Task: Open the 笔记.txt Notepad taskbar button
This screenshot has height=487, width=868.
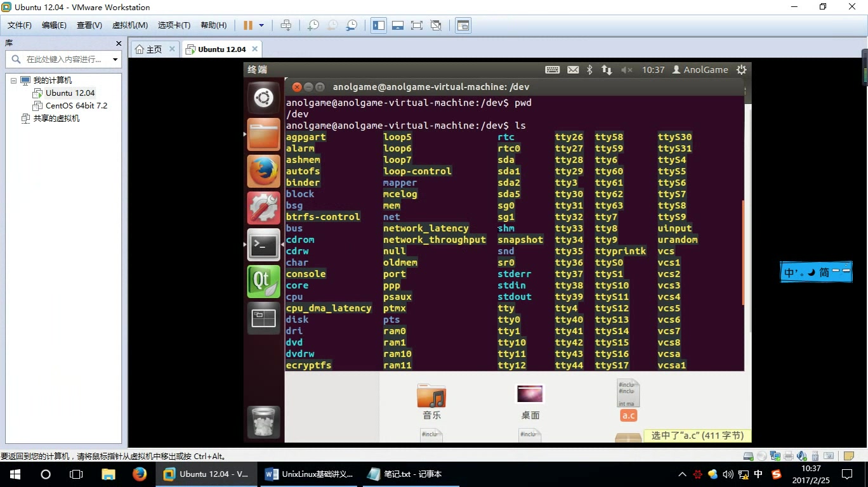Action: coord(411,474)
